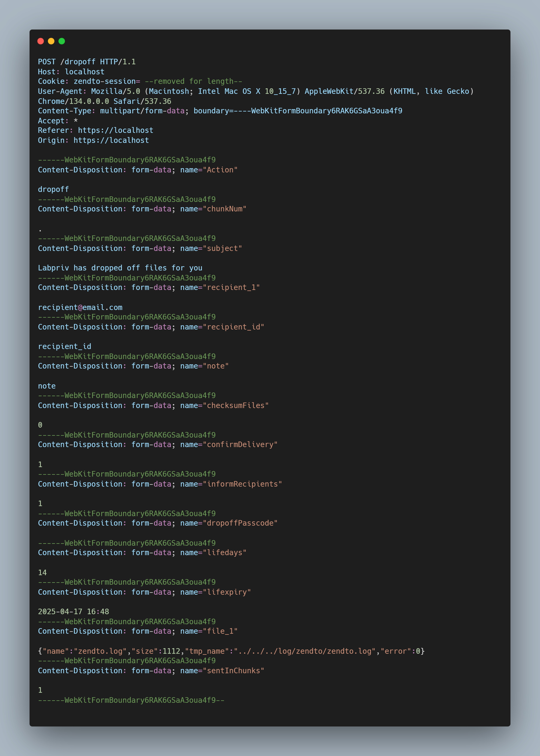Click the name="Action" field text

point(209,170)
